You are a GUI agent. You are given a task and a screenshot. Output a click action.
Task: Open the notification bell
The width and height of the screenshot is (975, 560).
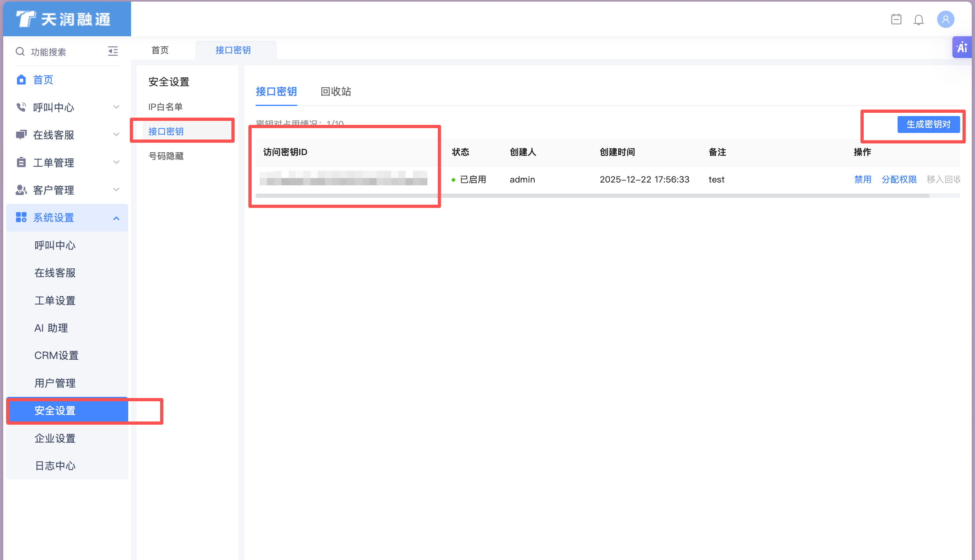coord(919,20)
